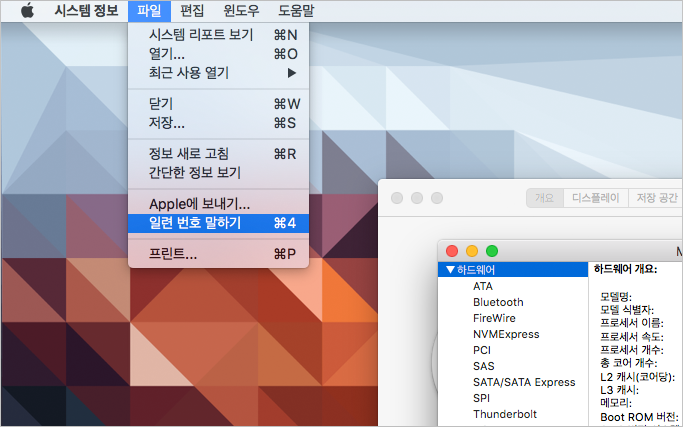
Task: Select the 열기... menu entry
Action: pyautogui.click(x=218, y=54)
